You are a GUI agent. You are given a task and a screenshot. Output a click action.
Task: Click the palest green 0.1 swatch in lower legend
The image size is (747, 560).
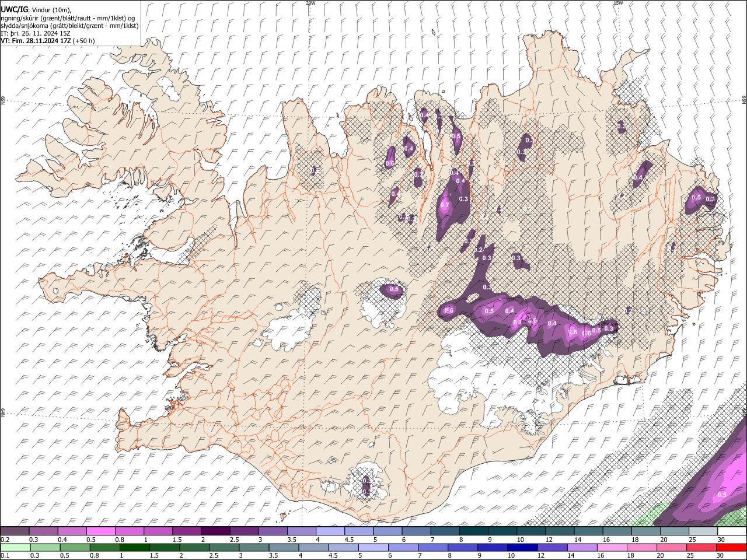point(15,547)
